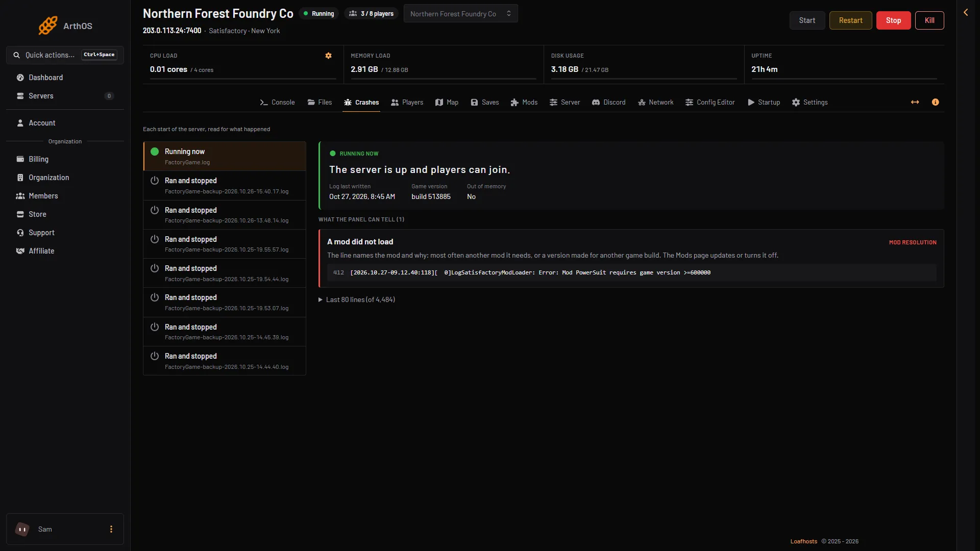Image resolution: width=980 pixels, height=551 pixels.
Task: Open log backup 2026.10.25-19.55.57
Action: point(225,244)
